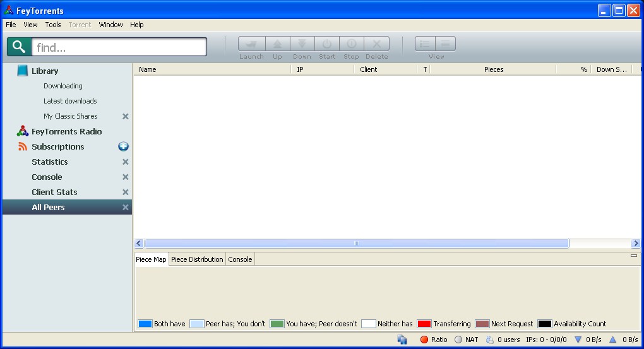
Task: Click the T column header
Action: coord(424,69)
